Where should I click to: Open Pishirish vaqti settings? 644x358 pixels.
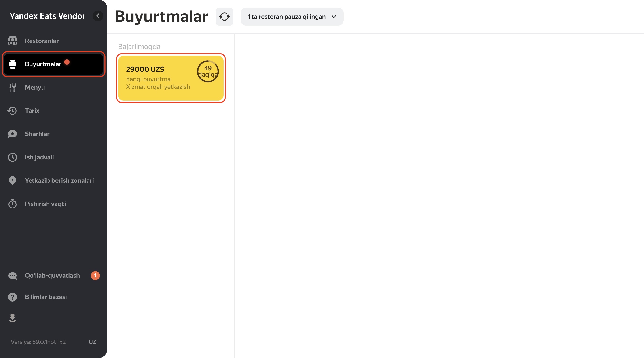[x=53, y=204]
